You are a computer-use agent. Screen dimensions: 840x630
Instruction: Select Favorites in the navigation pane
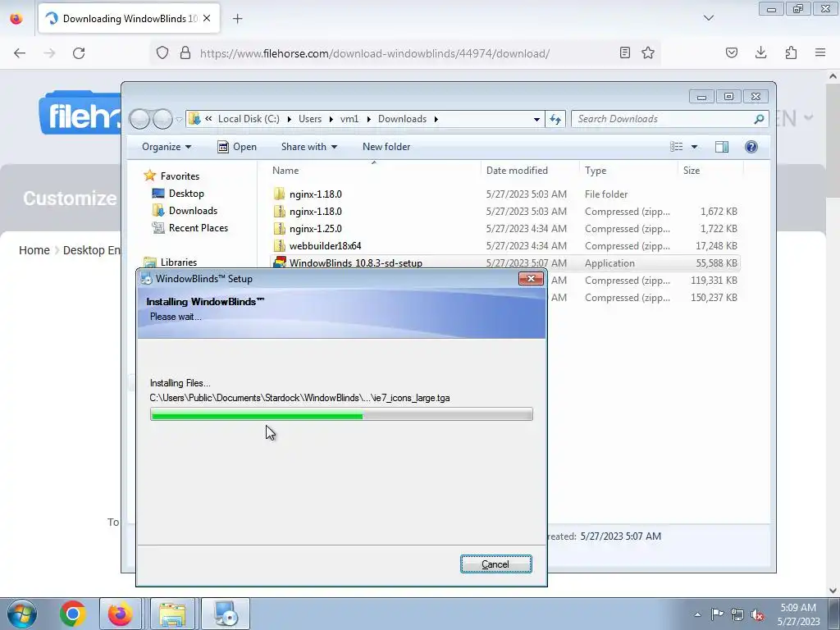(x=171, y=176)
